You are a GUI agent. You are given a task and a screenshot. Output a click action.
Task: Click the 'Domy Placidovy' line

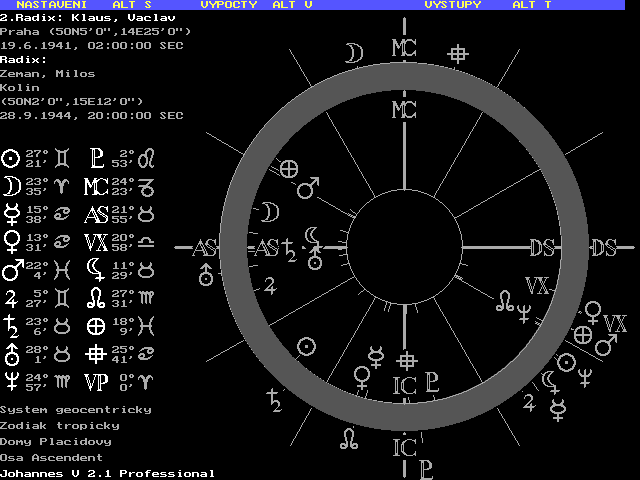pos(56,441)
